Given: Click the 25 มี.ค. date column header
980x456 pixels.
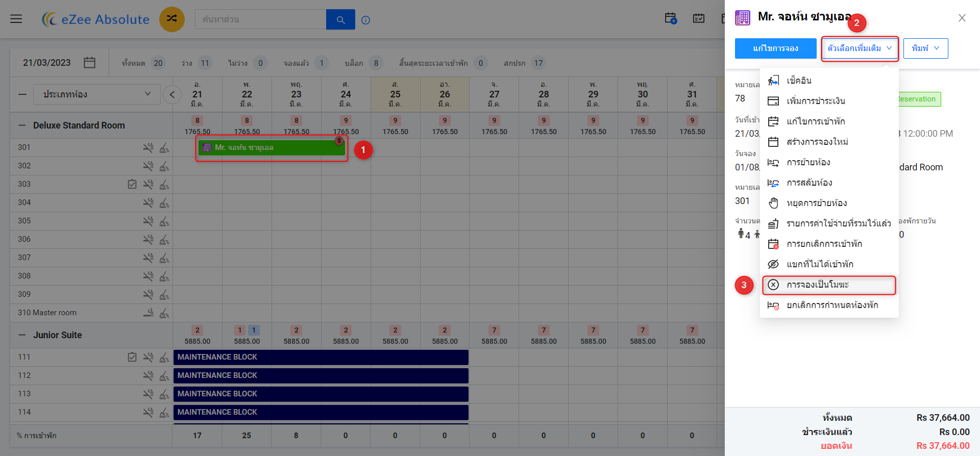Looking at the screenshot, I should point(396,94).
